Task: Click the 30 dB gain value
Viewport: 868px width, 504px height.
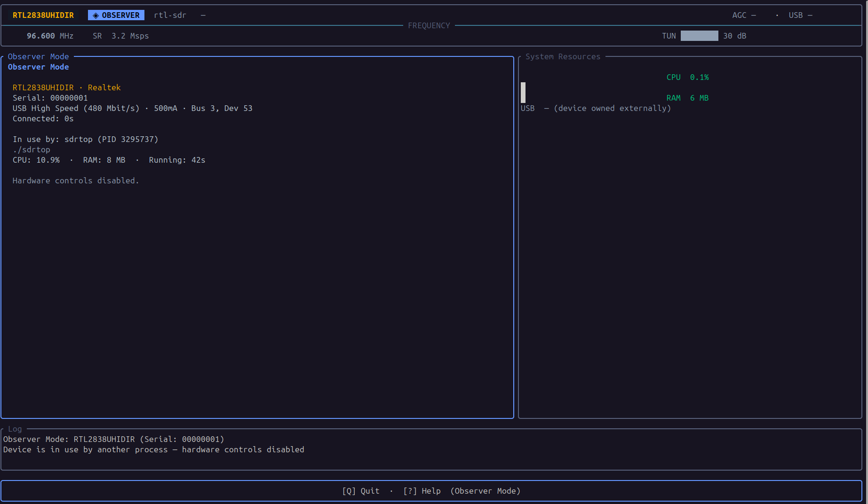Action: [x=734, y=36]
